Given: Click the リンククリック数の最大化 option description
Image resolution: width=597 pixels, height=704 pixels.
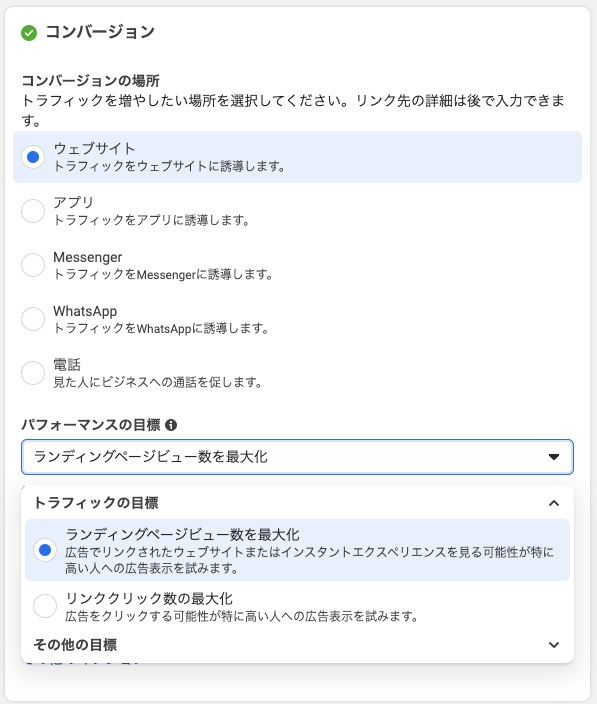Looking at the screenshot, I should (241, 616).
